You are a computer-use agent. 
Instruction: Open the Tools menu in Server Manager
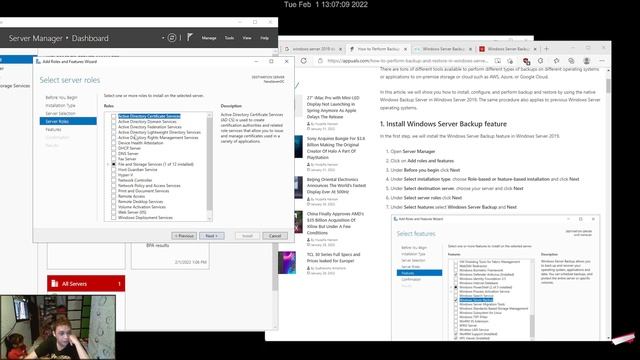pos(229,38)
